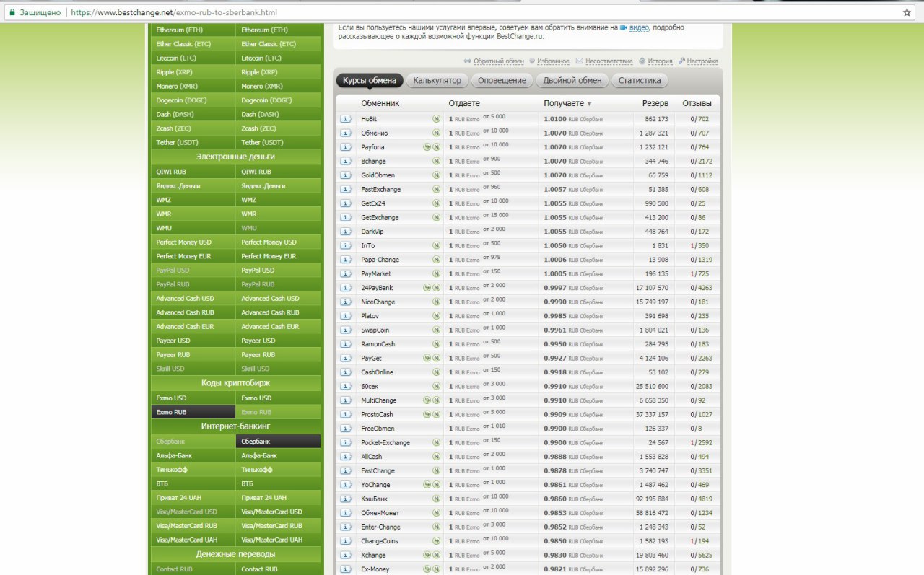Open info icon for 60сек row

coord(346,387)
